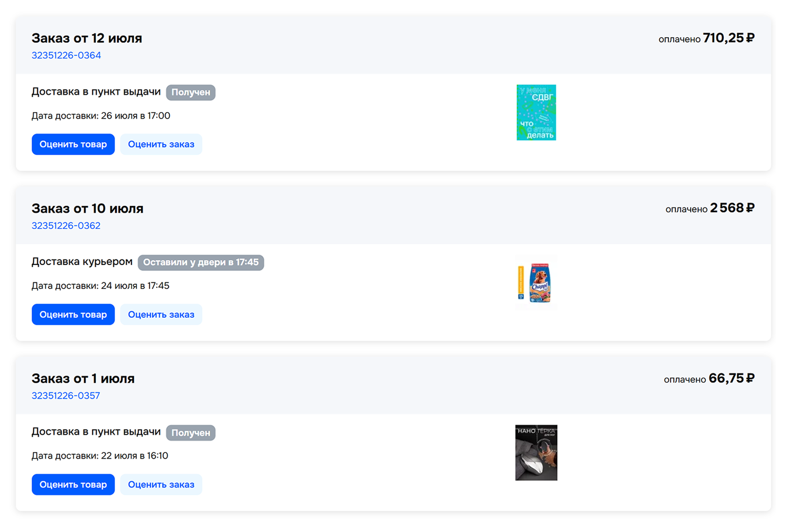Click the paid amount 2 568 ₽

click(732, 208)
